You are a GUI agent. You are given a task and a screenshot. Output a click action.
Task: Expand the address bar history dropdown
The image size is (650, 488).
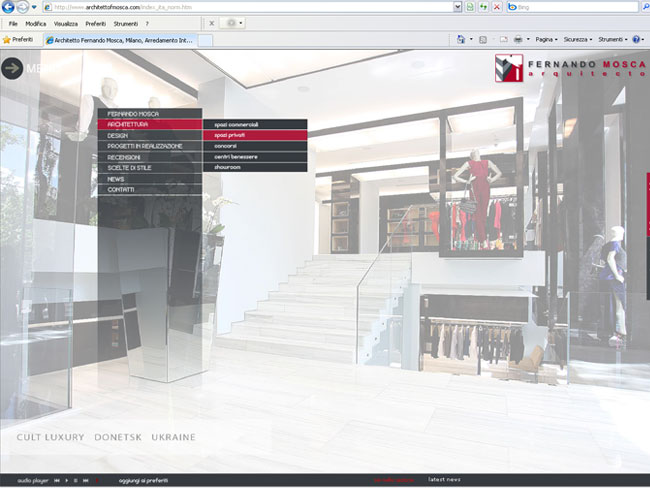(458, 7)
